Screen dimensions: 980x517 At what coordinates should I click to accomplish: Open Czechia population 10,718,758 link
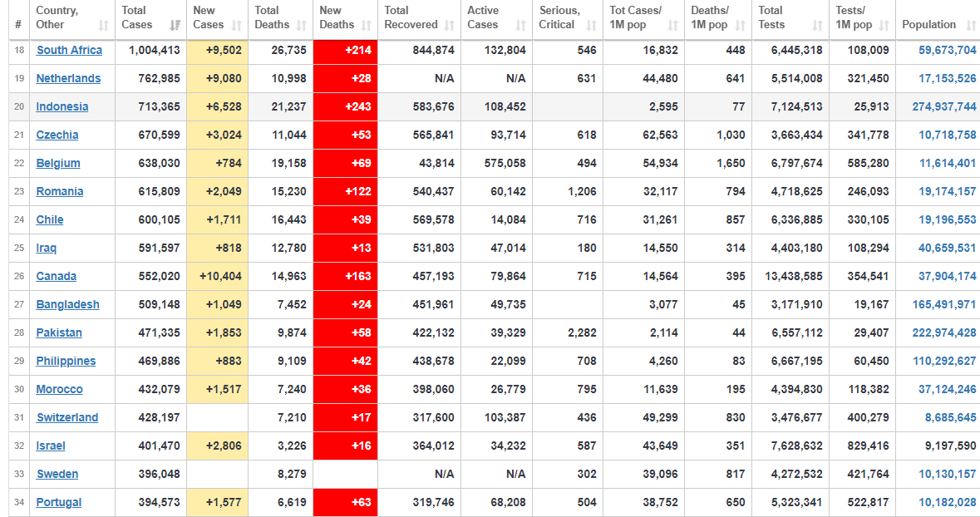pyautogui.click(x=947, y=135)
